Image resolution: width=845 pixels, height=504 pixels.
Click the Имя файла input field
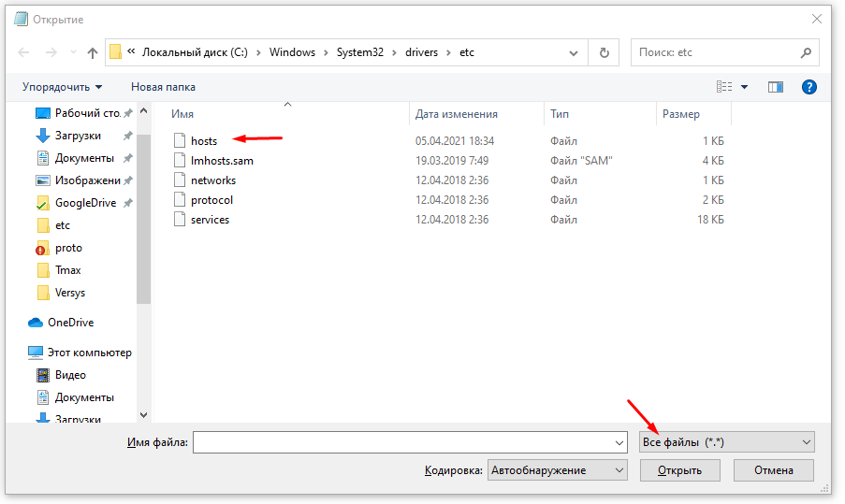pos(410,442)
